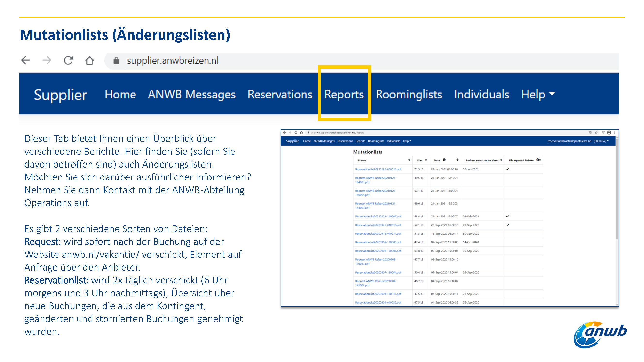
Task: Click the large supplier.anwbreizen.nl address bar
Action: tap(361, 61)
